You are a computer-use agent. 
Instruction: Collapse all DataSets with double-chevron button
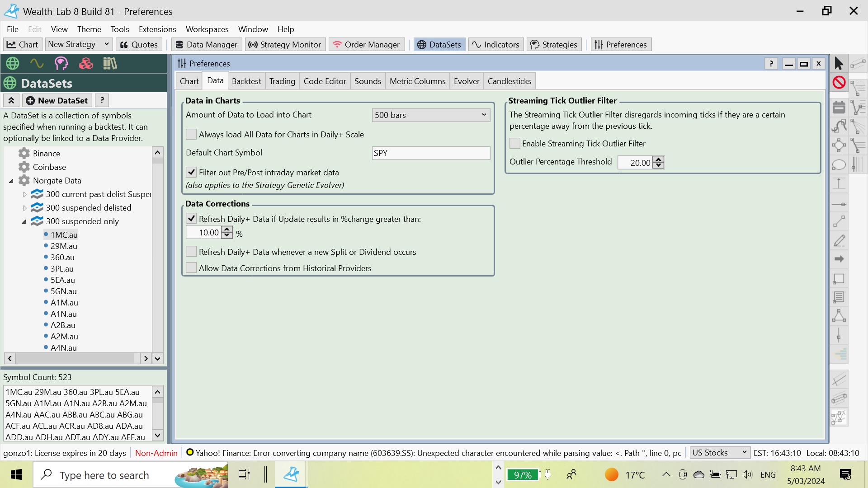tap(11, 100)
